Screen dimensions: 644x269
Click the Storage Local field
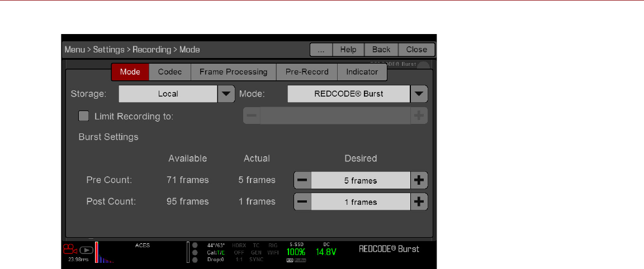click(168, 94)
